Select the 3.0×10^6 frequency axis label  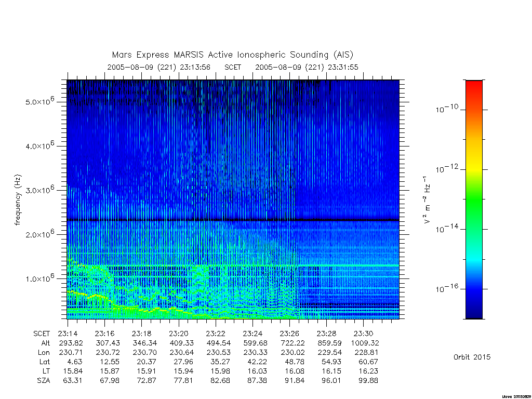click(x=39, y=190)
